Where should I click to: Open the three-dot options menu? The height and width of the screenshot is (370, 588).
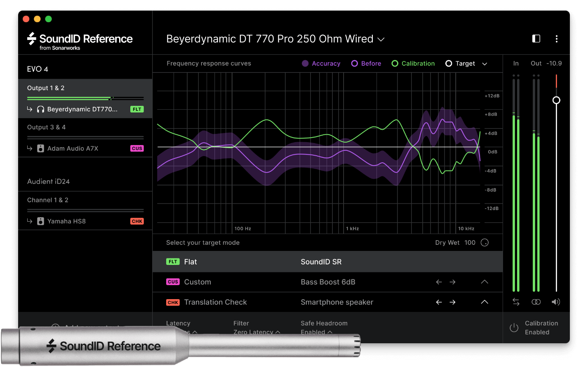557,39
